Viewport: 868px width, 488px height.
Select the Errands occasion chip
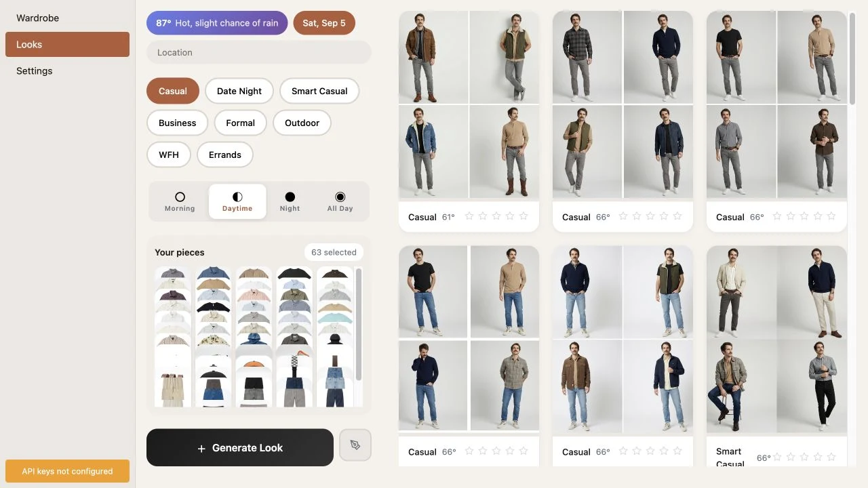pyautogui.click(x=225, y=155)
